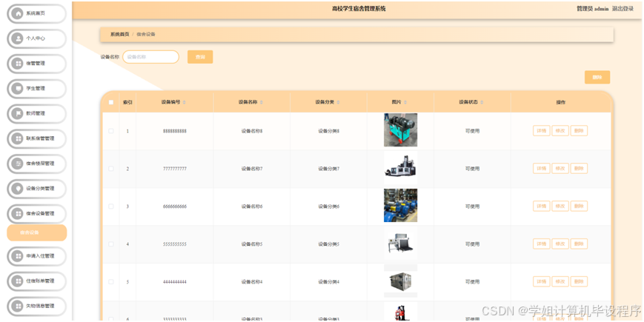This screenshot has height=322, width=644.
Task: Sort by the 图片 column arrows
Action: pos(405,102)
